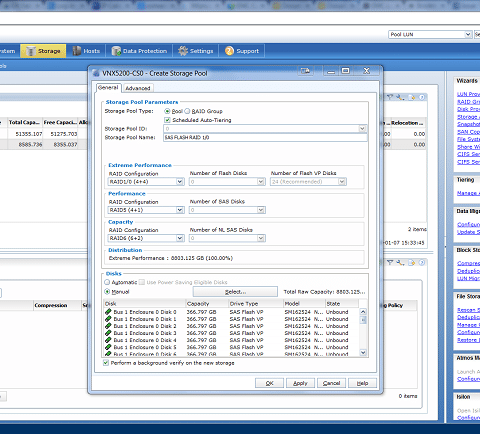
Task: Select the row Bus 1 Enclosure 0 Disk 4
Action: (231, 340)
